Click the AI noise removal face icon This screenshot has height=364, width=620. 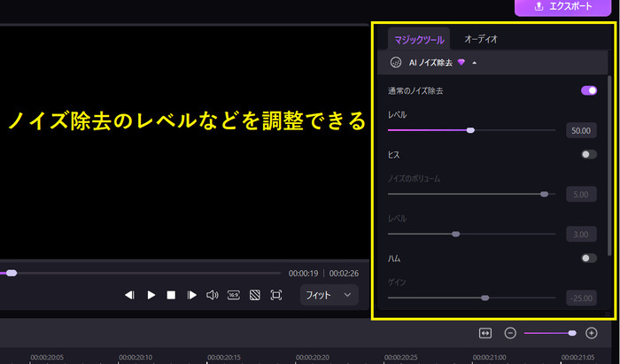(395, 63)
